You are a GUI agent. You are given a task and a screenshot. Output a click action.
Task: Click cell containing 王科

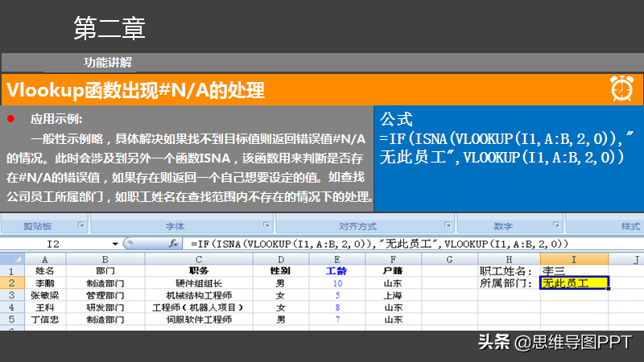tap(45, 307)
